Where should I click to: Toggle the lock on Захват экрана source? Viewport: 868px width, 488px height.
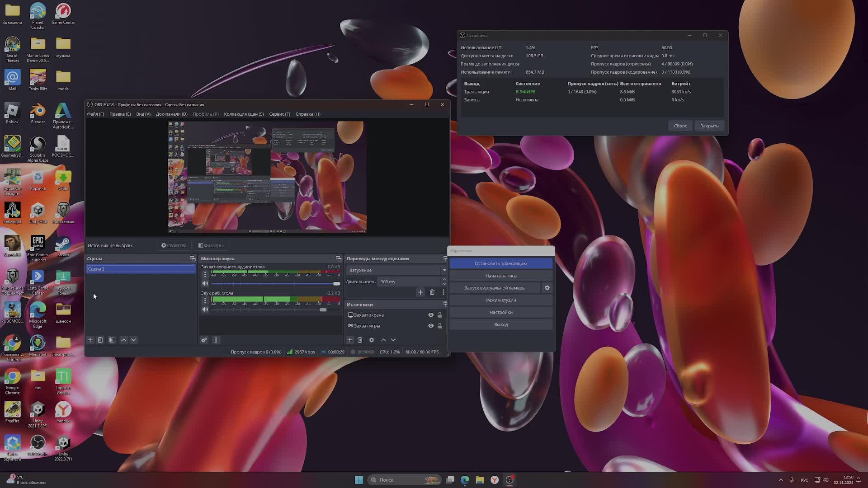pyautogui.click(x=439, y=315)
